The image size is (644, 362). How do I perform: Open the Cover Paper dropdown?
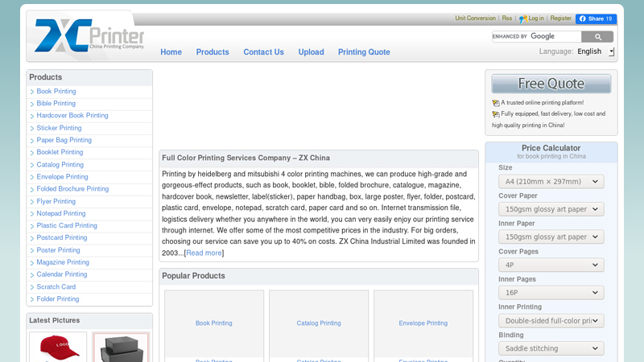pyautogui.click(x=551, y=209)
